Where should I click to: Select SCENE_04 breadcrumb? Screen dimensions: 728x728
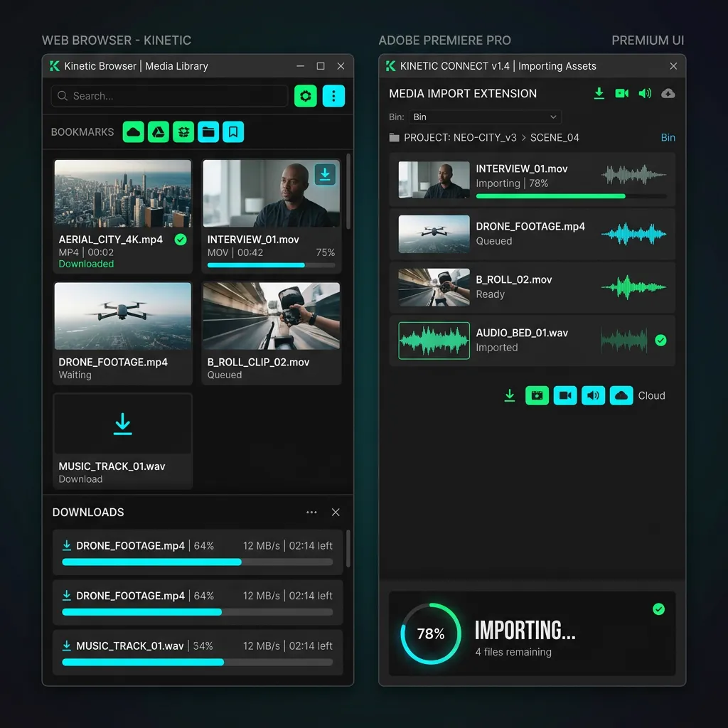pos(555,137)
